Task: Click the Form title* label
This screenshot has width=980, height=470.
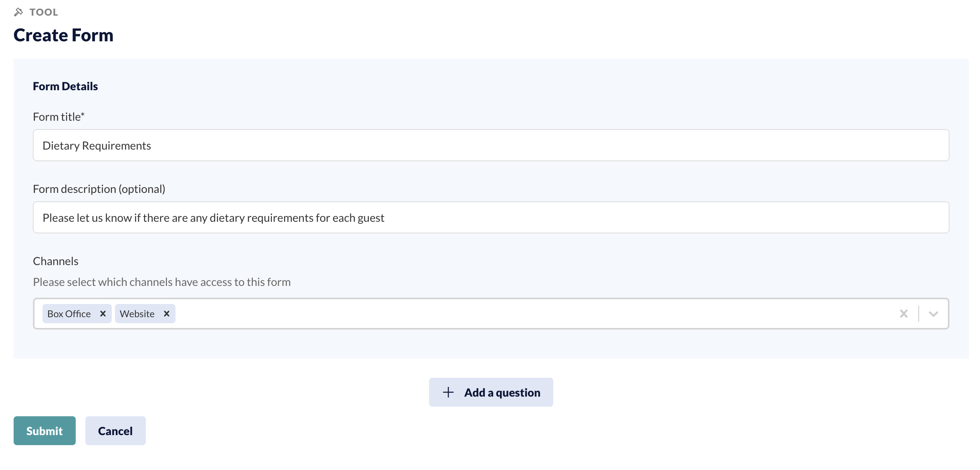Action: tap(59, 117)
